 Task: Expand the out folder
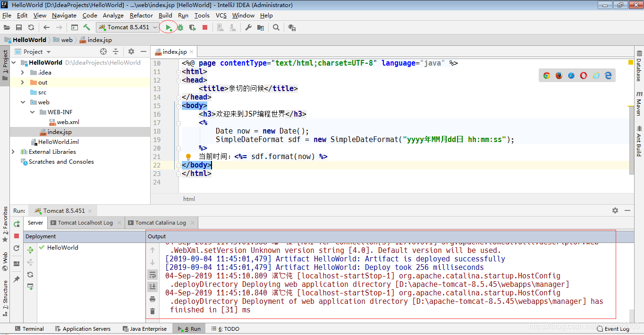(x=23, y=82)
